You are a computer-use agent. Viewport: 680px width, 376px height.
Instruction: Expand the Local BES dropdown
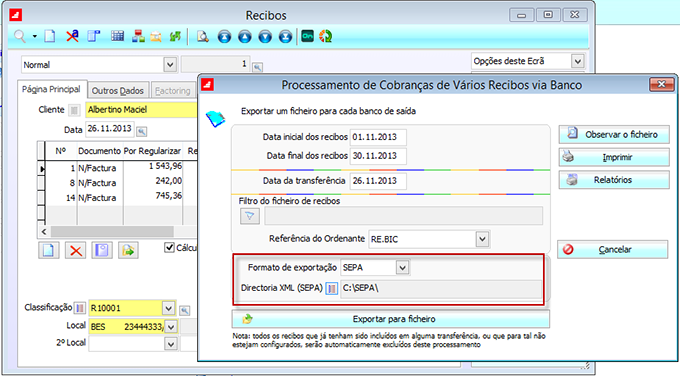tap(171, 327)
